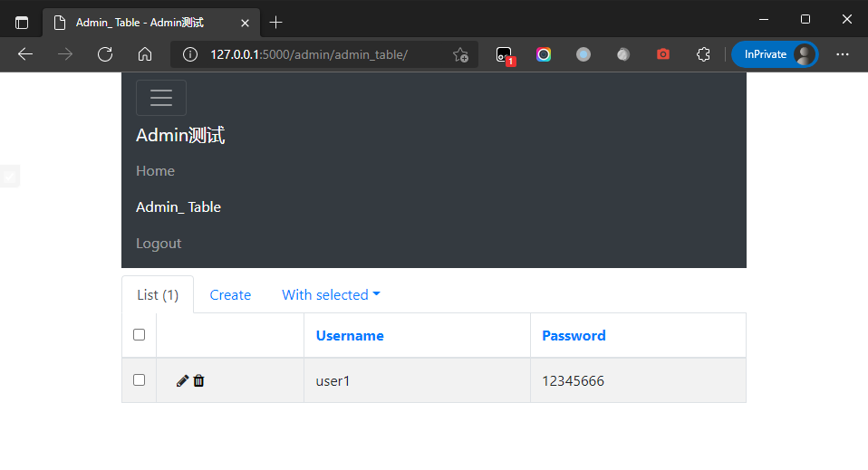The height and width of the screenshot is (470, 868).
Task: Switch to the List (1) tab
Action: coord(158,295)
